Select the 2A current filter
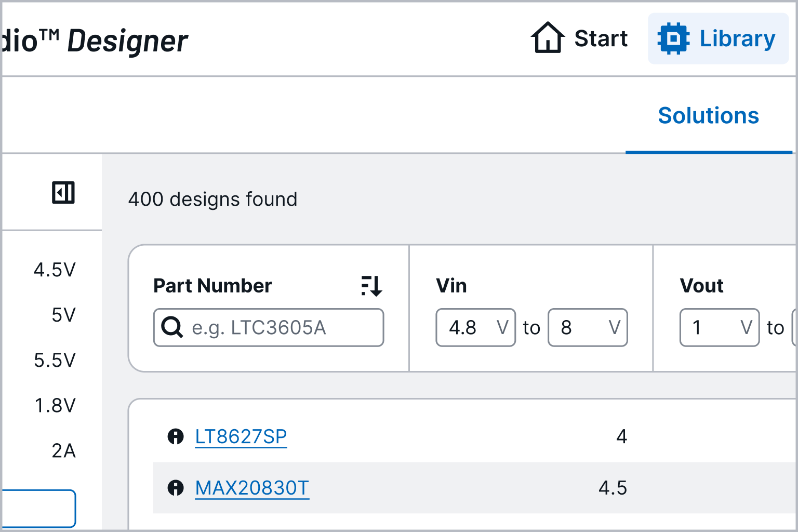798x532 pixels. (64, 451)
